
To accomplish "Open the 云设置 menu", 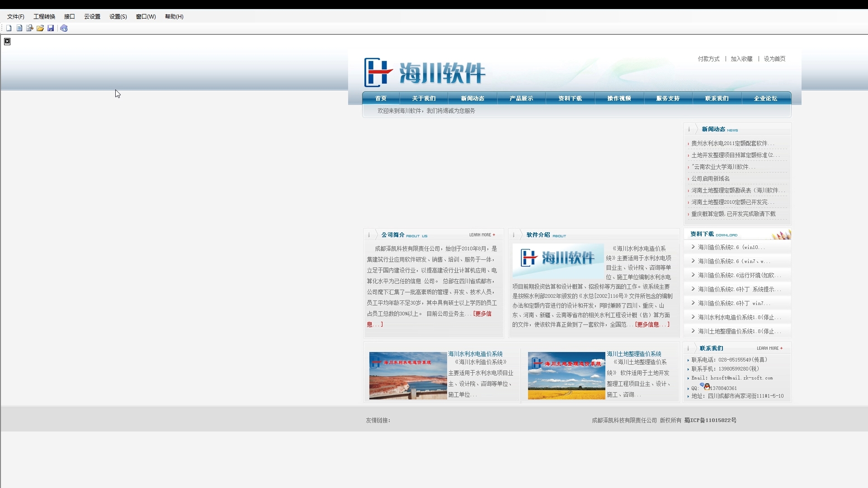I will pos(92,17).
